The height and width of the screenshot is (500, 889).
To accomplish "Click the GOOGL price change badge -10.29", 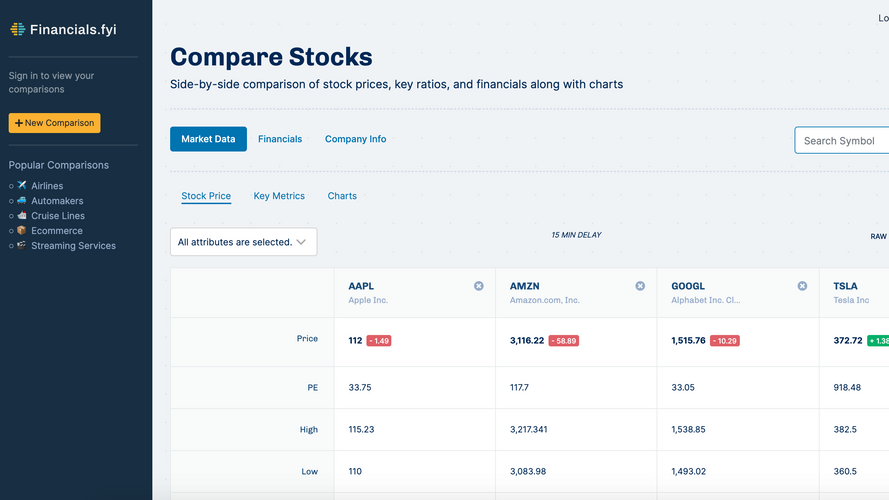I will tap(725, 341).
